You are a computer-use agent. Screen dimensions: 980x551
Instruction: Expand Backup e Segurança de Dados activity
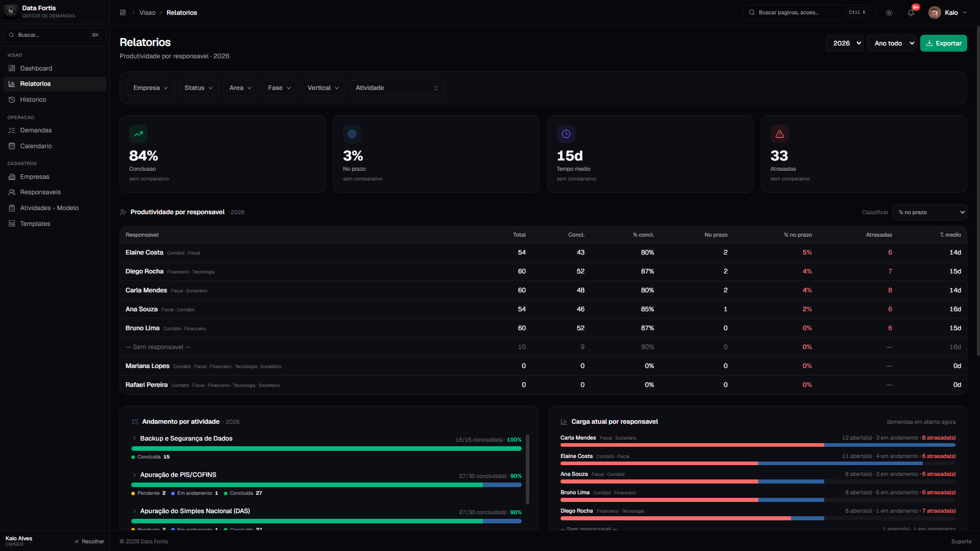click(x=134, y=439)
